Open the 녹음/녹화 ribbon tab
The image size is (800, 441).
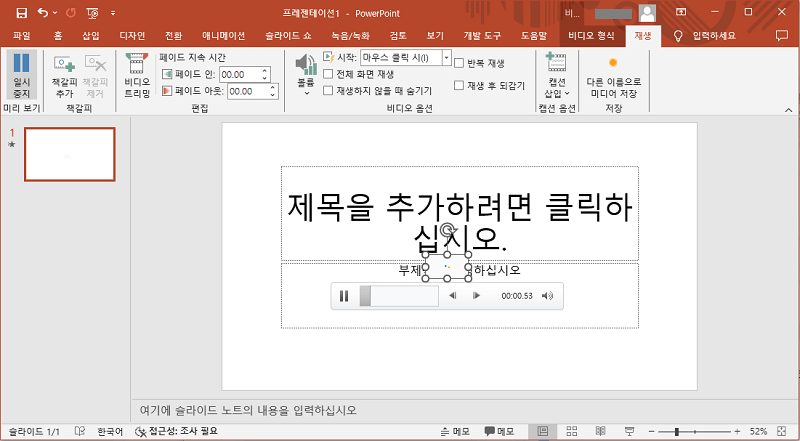[x=350, y=36]
